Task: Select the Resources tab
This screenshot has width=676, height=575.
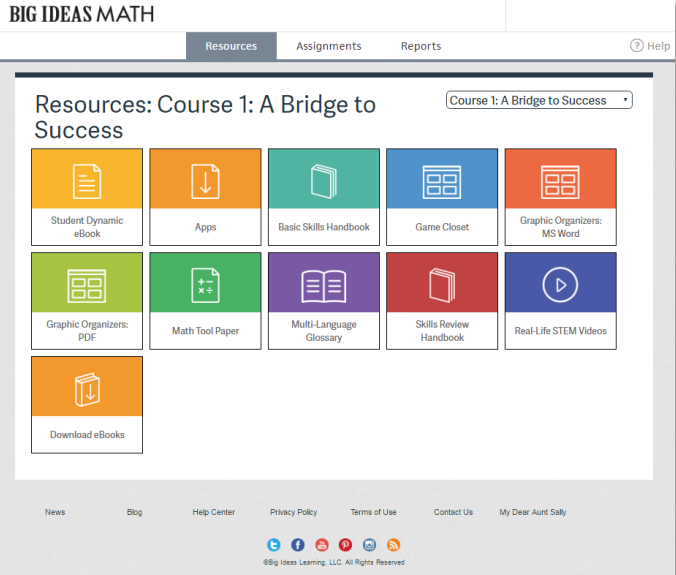Action: [231, 46]
